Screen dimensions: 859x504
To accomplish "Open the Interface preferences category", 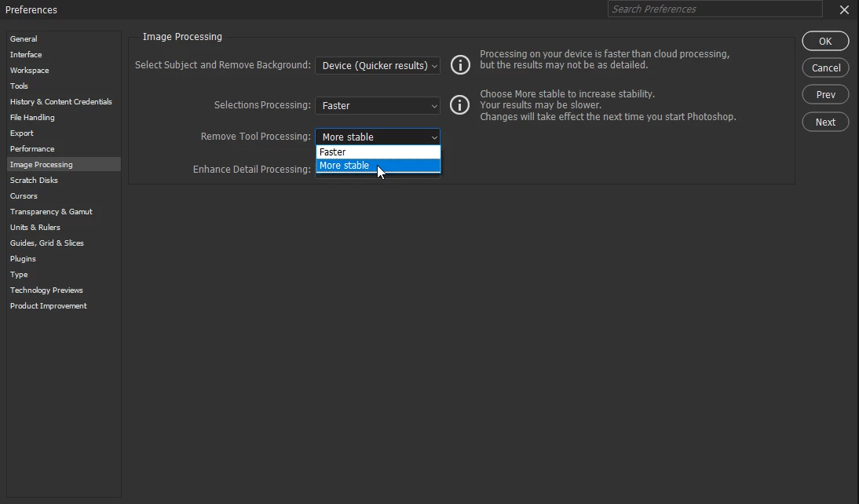I will tap(64, 55).
